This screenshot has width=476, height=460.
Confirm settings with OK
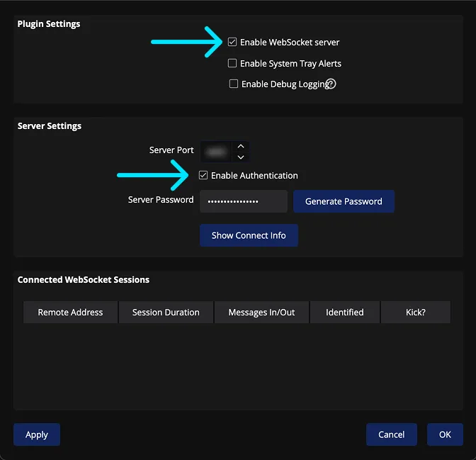[445, 434]
